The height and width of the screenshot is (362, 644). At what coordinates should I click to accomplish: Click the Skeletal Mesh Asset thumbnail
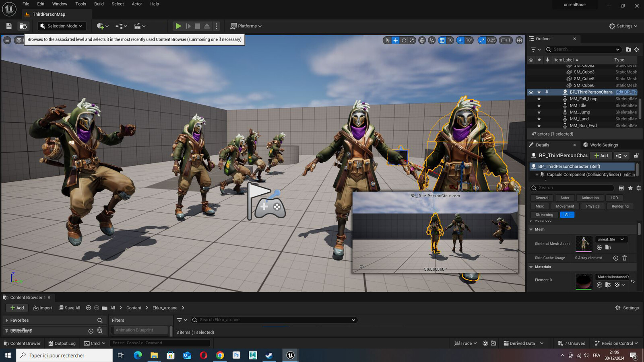584,244
